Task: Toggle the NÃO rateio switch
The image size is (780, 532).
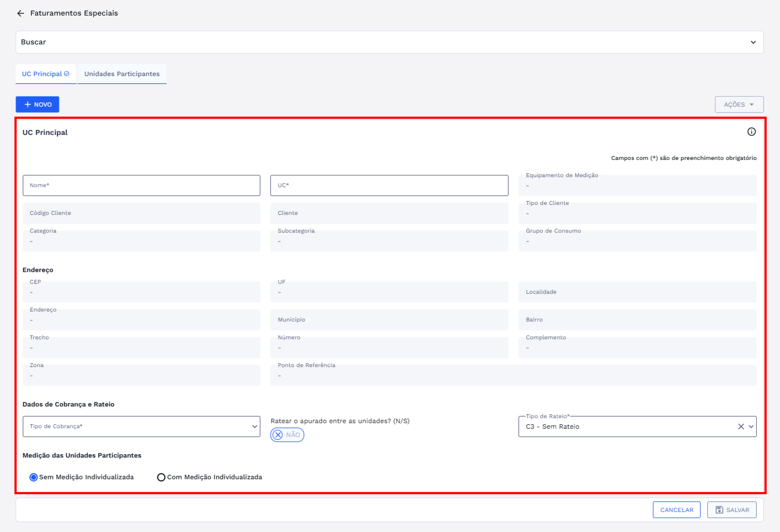Action: 287,435
